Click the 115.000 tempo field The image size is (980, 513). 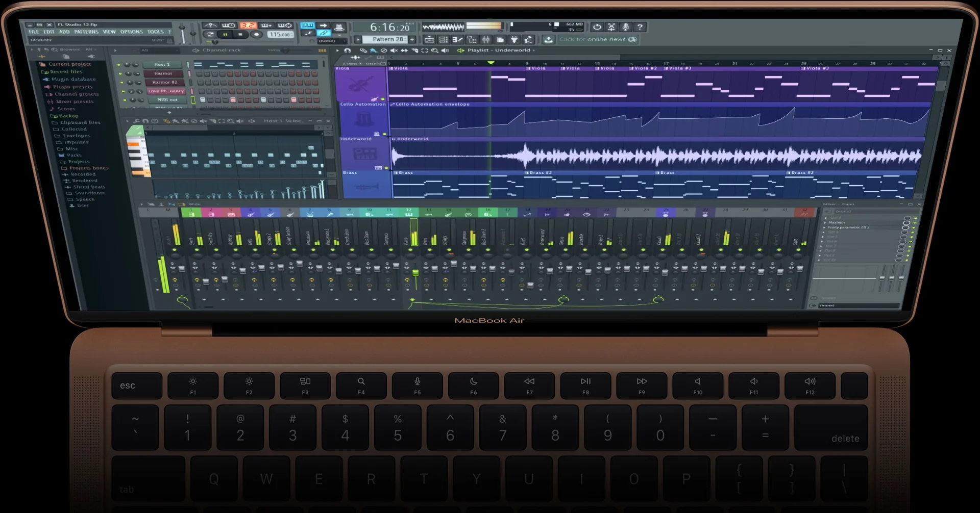[280, 35]
